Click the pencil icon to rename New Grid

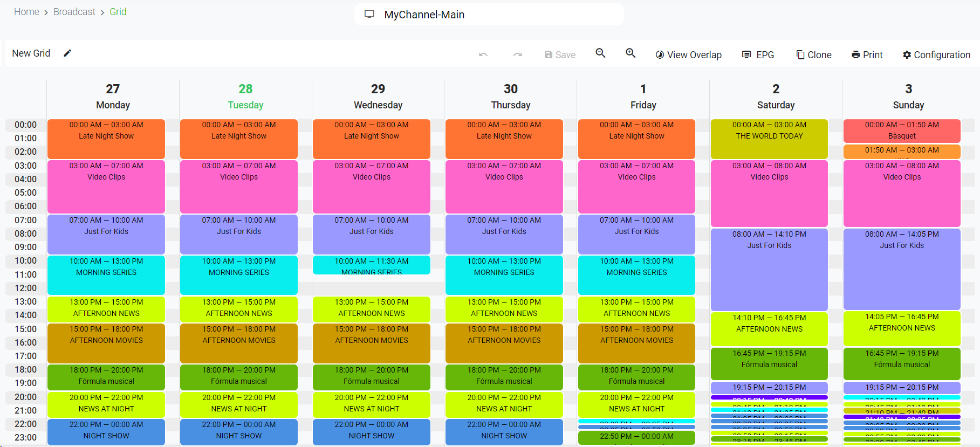[x=67, y=53]
